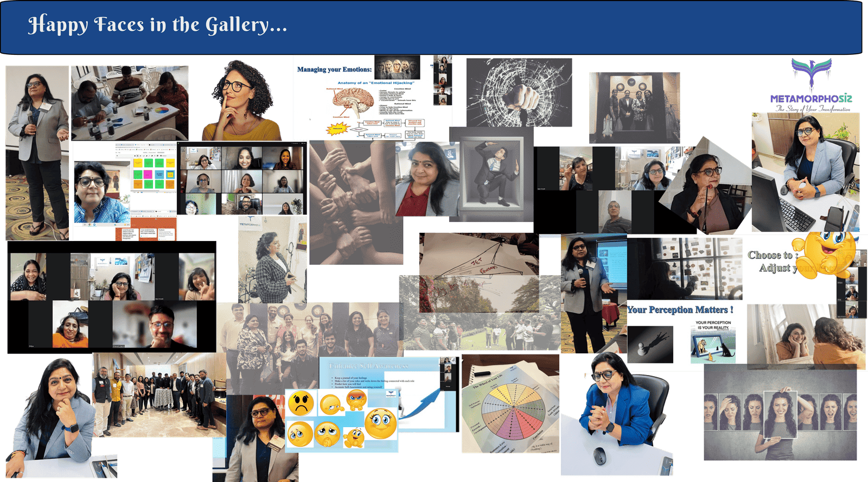Click the Managing your Emotions slide title
The image size is (868, 482).
(334, 69)
